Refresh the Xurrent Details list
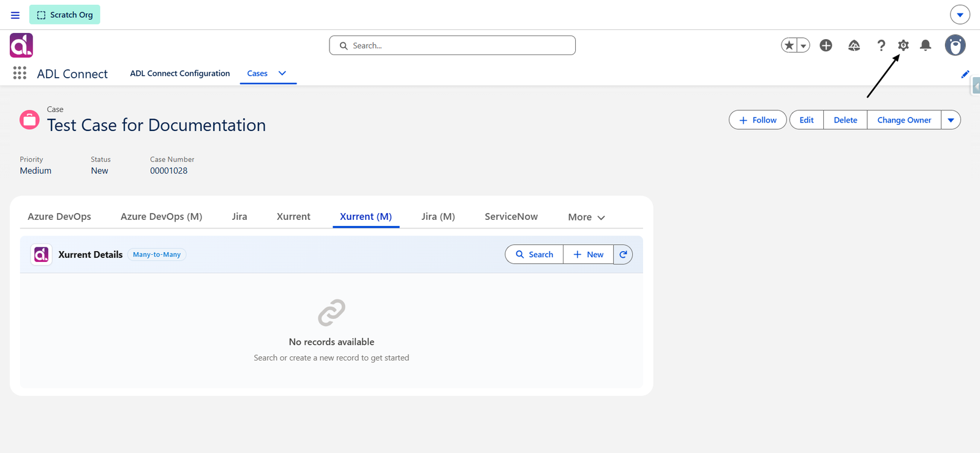This screenshot has width=980, height=453. click(623, 255)
